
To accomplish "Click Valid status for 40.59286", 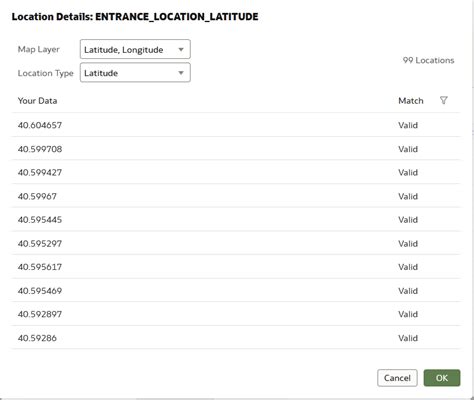I will pos(408,338).
